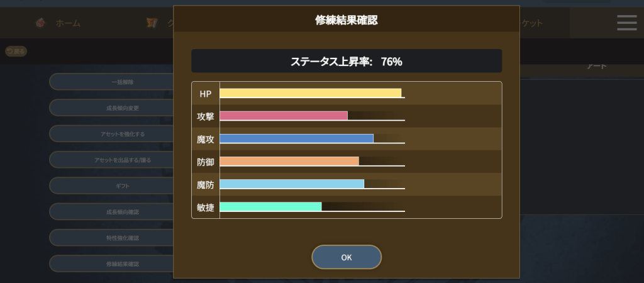Screen dimensions: 644x283
Task: Select the 特性強化確認 option
Action: pyautogui.click(x=112, y=238)
